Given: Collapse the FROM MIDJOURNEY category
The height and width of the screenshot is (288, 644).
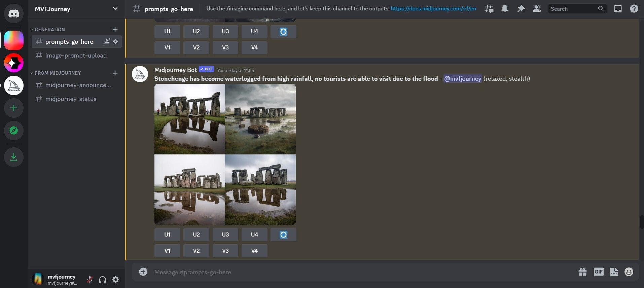Looking at the screenshot, I should [58, 73].
